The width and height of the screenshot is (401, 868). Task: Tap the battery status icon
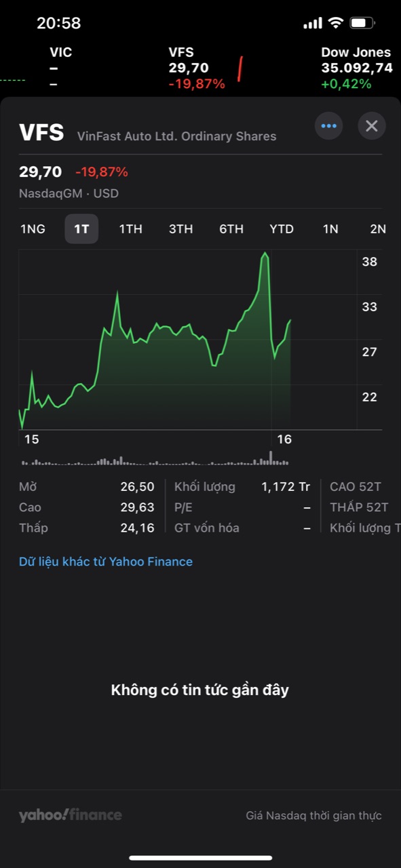[x=362, y=23]
